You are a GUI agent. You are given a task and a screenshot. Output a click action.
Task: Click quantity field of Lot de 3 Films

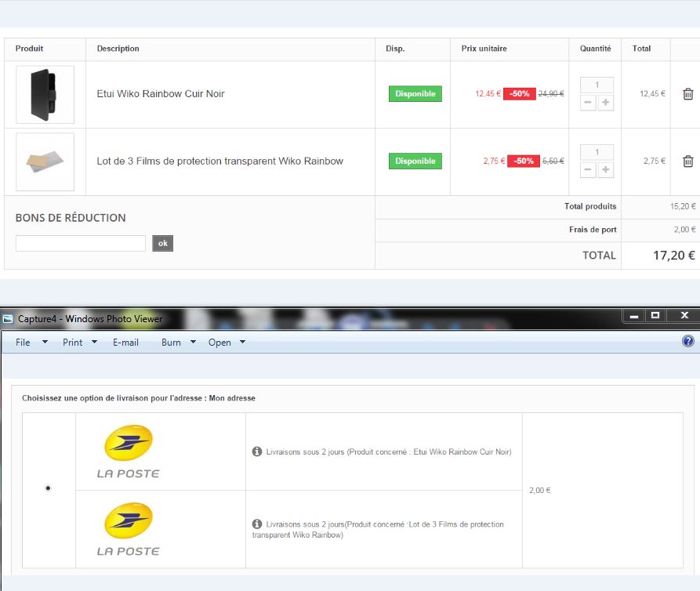pos(597,152)
